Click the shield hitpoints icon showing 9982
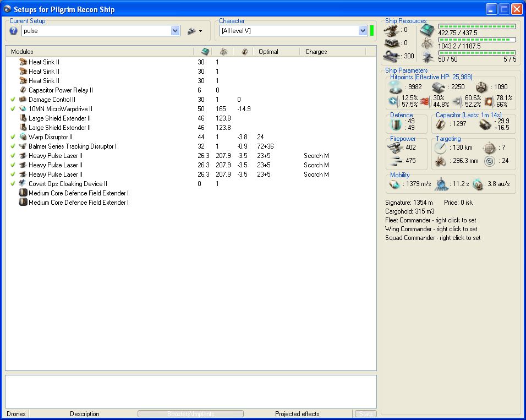Viewport: 526px width, 420px height. (x=395, y=88)
